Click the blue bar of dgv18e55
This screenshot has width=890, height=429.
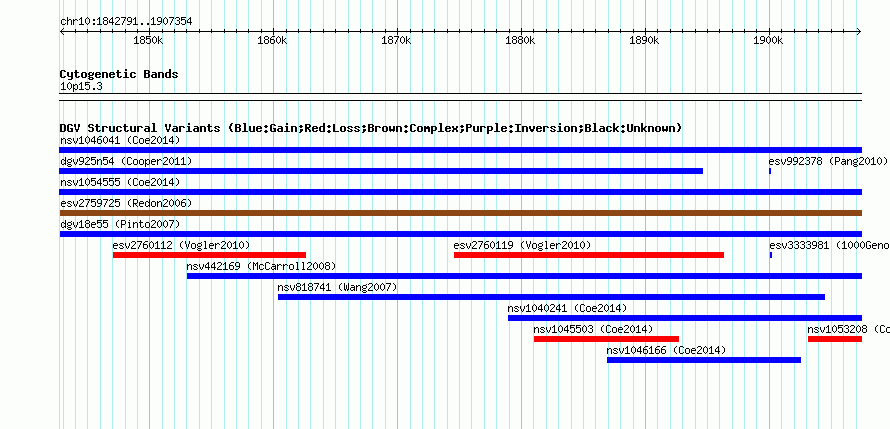click(461, 234)
